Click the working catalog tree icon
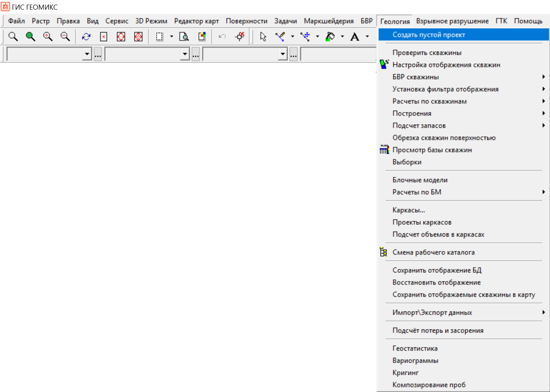 coord(383,252)
